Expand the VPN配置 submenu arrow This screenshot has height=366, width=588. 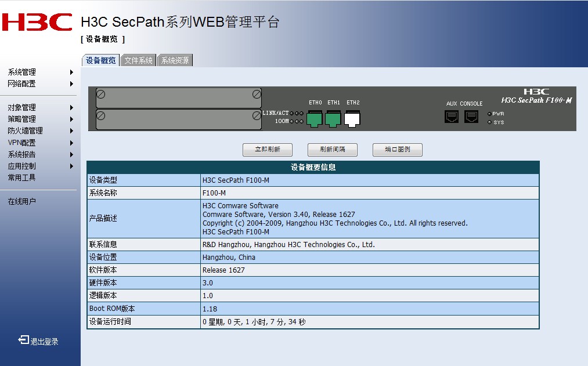click(x=71, y=143)
